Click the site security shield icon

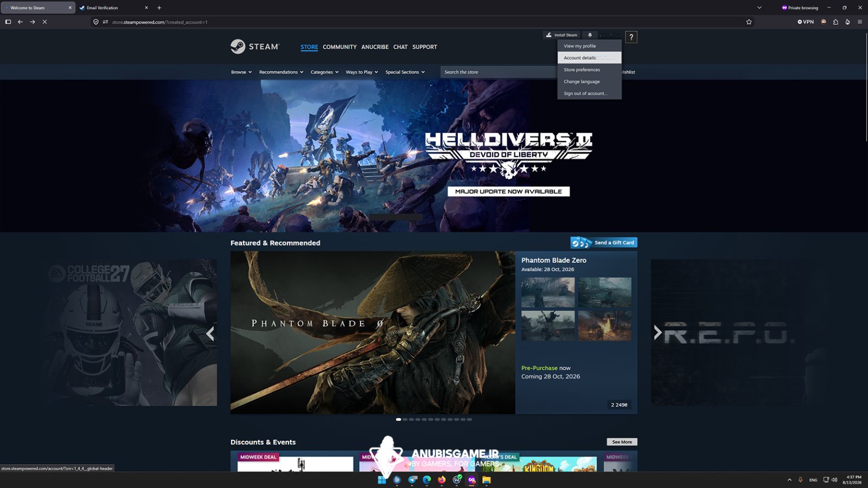tap(96, 22)
